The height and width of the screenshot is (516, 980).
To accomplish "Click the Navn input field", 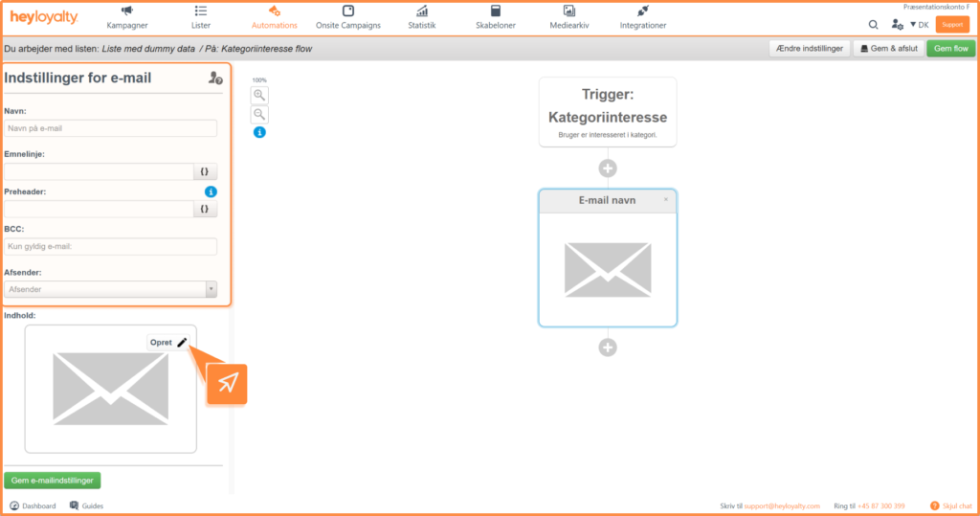I will (110, 128).
